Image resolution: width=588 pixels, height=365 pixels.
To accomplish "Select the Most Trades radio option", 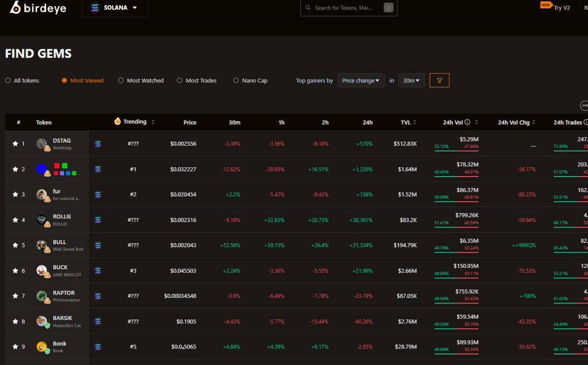I will [x=196, y=80].
